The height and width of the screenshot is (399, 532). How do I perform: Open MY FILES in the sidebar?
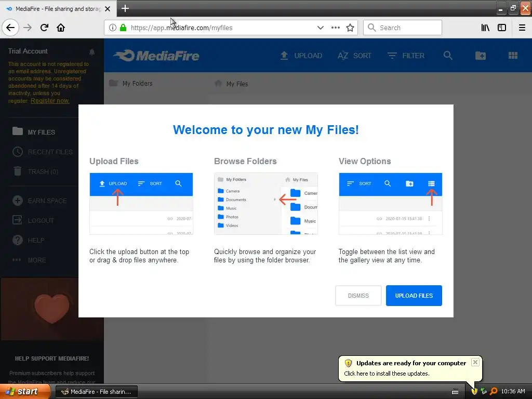click(x=34, y=132)
